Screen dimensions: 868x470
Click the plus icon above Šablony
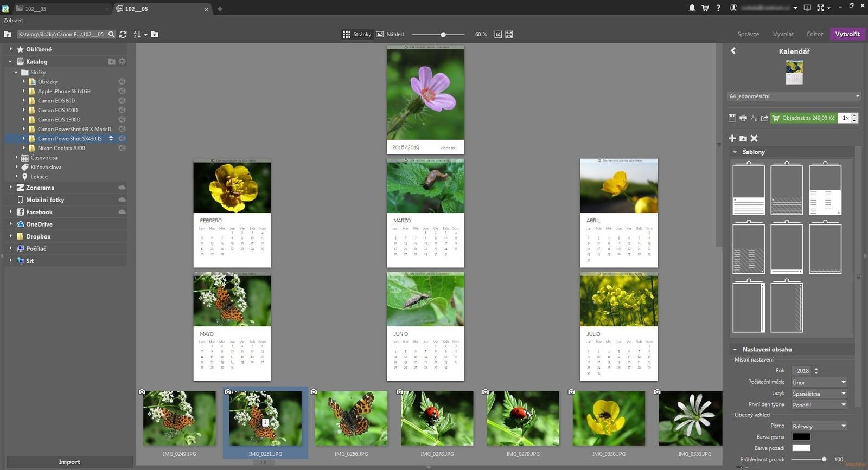[x=732, y=138]
